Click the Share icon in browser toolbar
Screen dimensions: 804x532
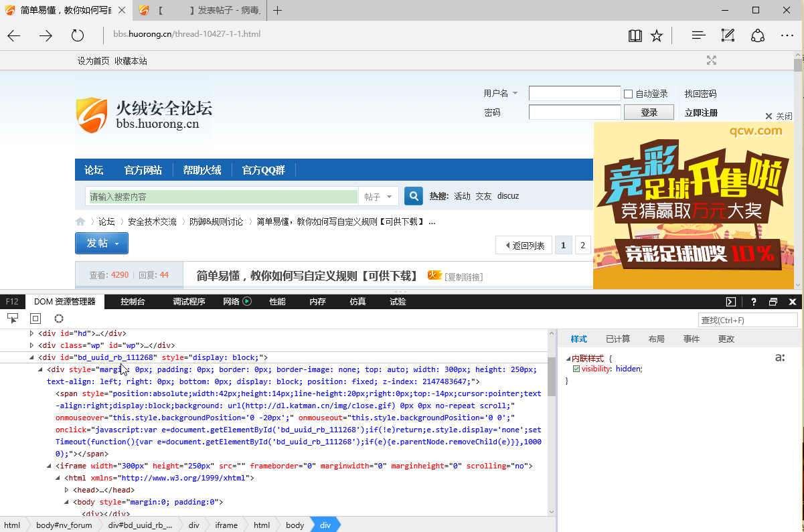point(758,36)
